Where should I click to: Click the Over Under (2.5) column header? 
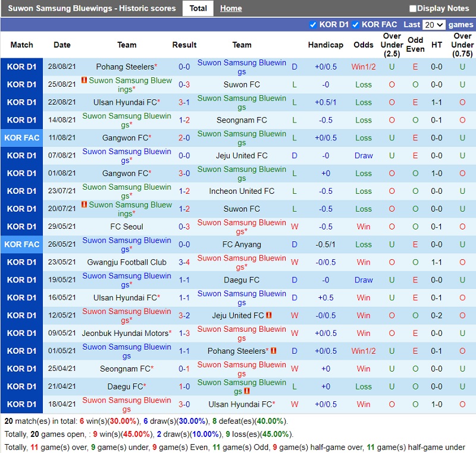[392, 45]
